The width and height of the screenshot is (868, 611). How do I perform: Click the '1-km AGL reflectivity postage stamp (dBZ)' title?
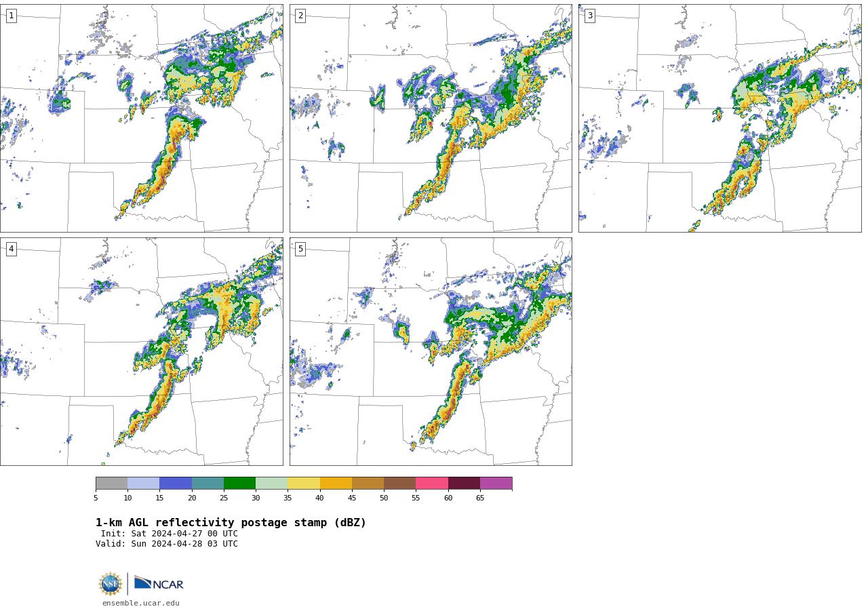[x=231, y=523]
